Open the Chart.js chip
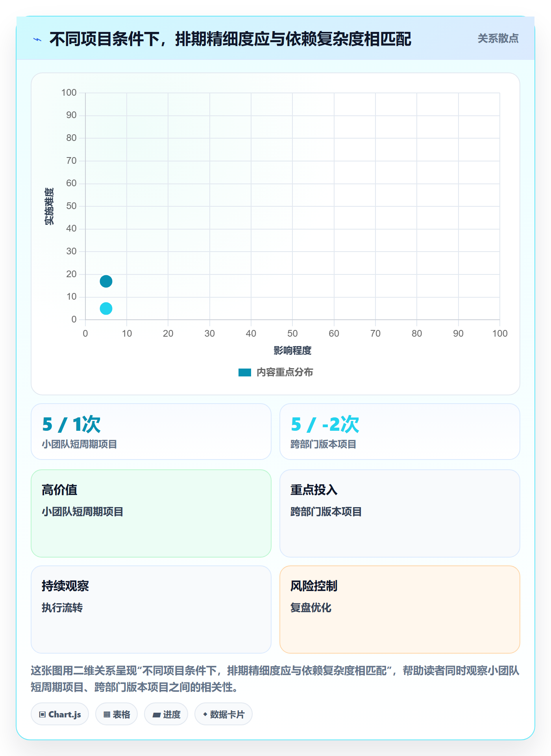This screenshot has width=551, height=756. click(x=60, y=714)
